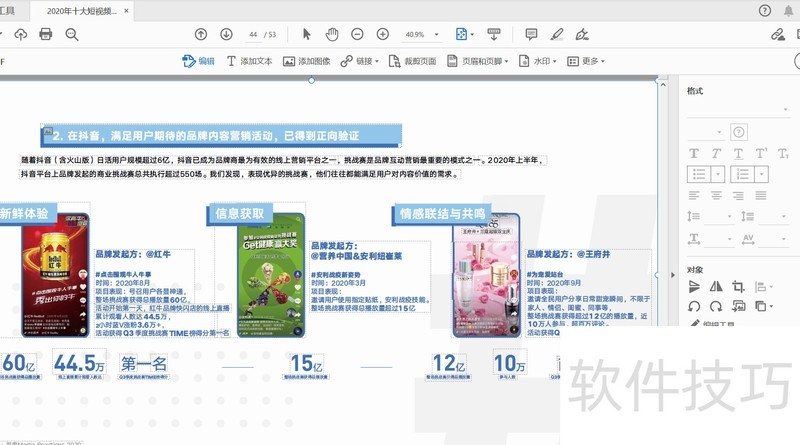Click the scrollbar up arrow
Screen dimensions: 800x445
663,85
